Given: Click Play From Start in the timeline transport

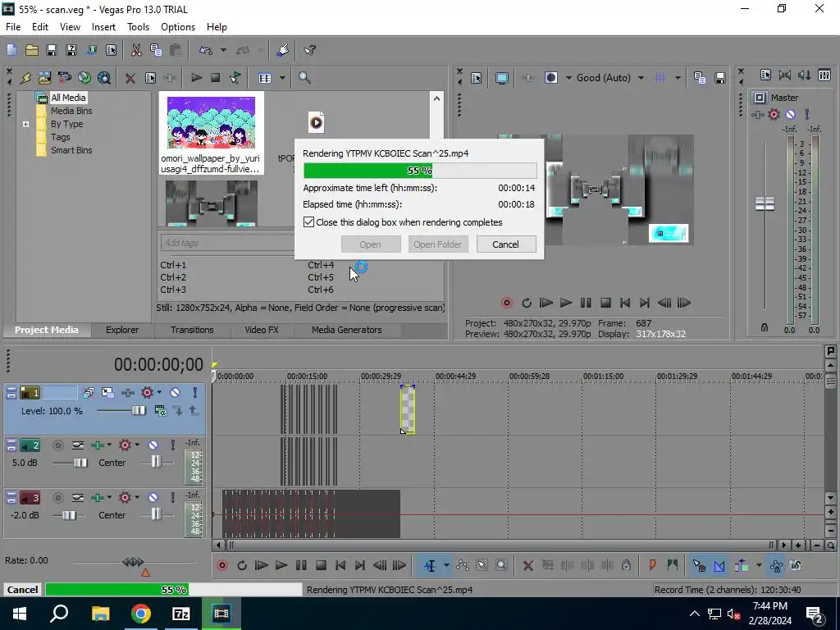Looking at the screenshot, I should click(x=262, y=565).
